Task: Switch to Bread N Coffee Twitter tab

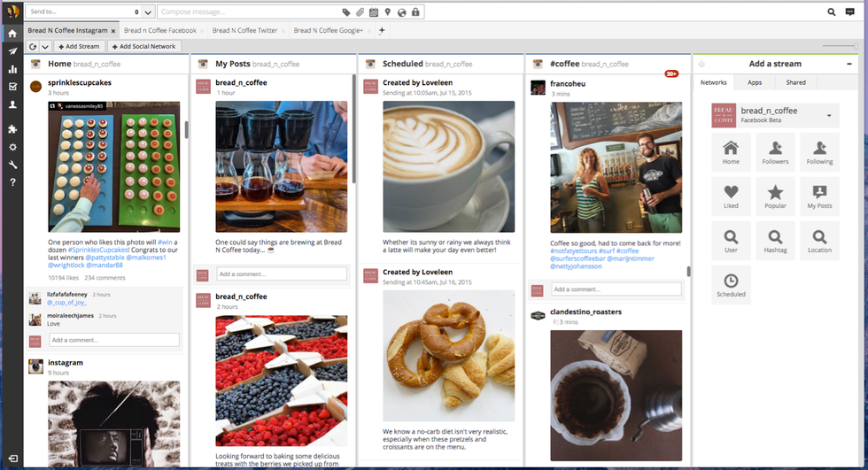Action: point(248,30)
